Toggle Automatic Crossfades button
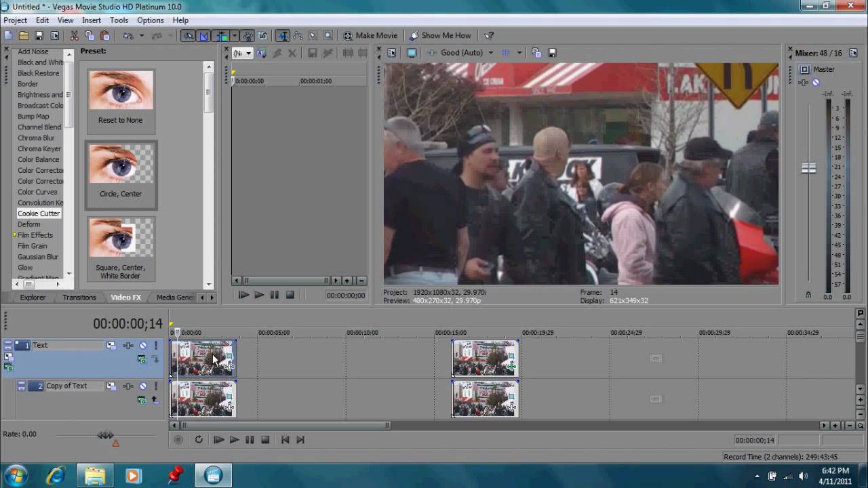 click(x=204, y=35)
